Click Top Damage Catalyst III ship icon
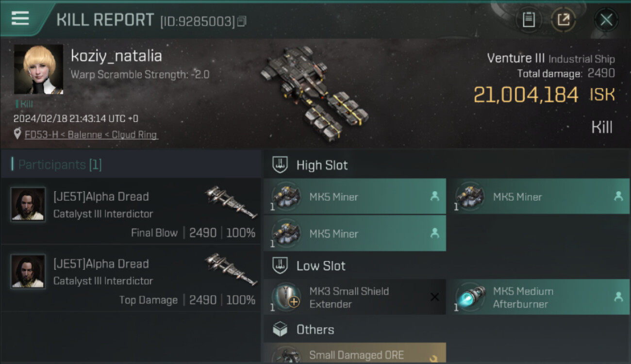The width and height of the screenshot is (631, 364). point(231,269)
